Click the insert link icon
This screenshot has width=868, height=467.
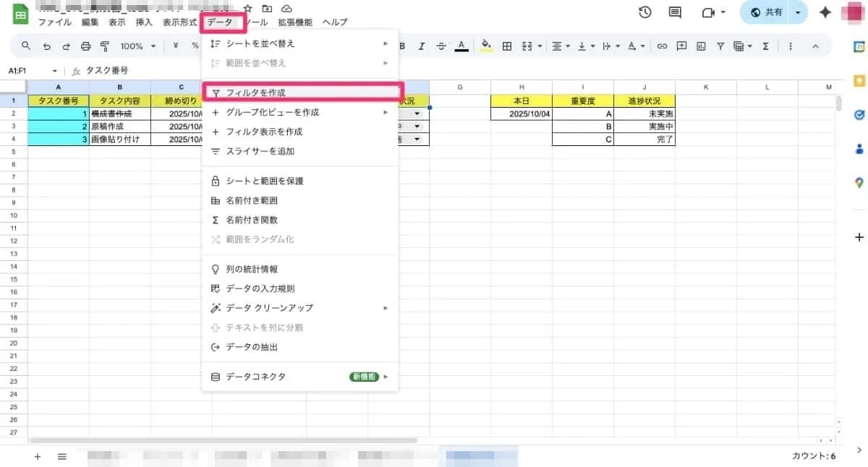tap(661, 46)
